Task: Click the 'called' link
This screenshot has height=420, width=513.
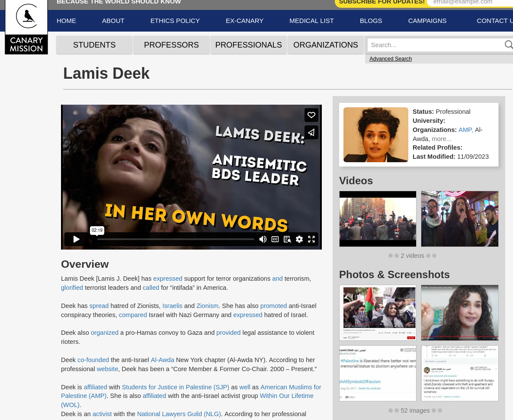Action: tap(151, 288)
